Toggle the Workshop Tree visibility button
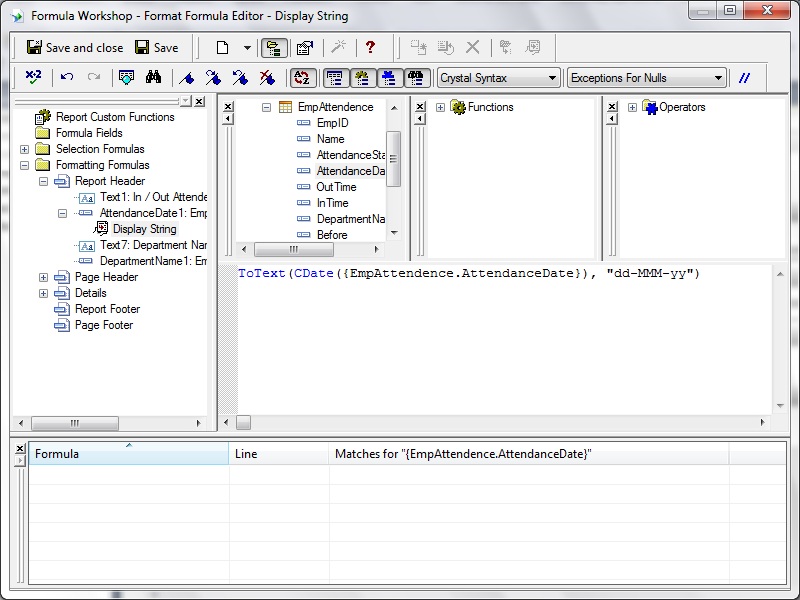Image resolution: width=800 pixels, height=600 pixels. [274, 48]
